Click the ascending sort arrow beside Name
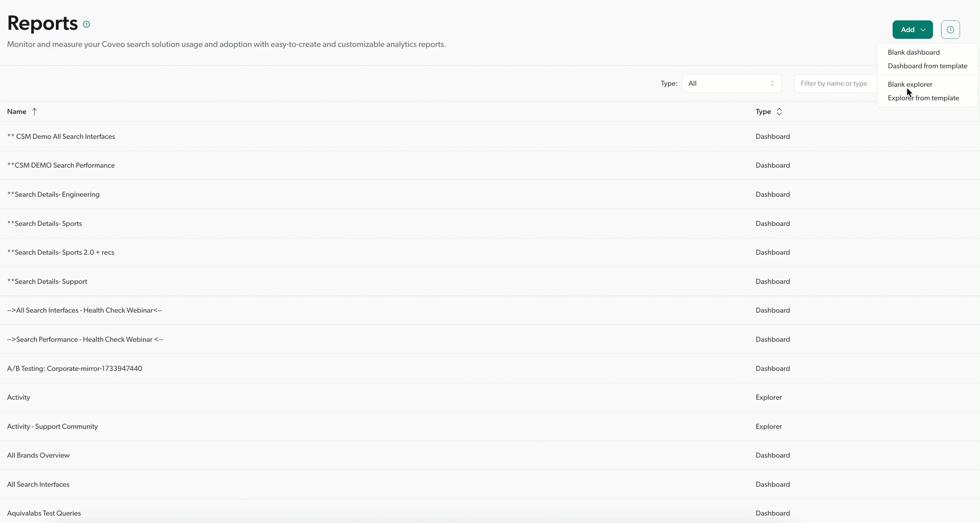Image resolution: width=980 pixels, height=523 pixels. 35,111
